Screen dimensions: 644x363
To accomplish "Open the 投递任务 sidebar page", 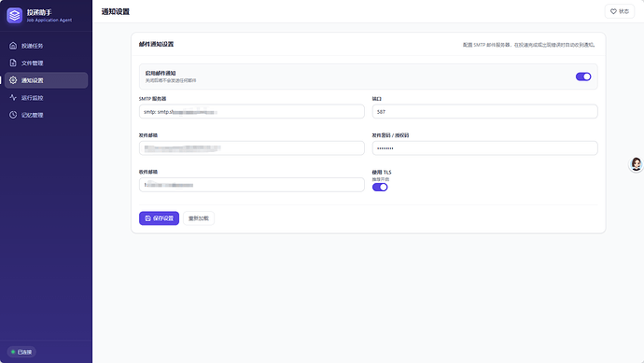I will 46,46.
